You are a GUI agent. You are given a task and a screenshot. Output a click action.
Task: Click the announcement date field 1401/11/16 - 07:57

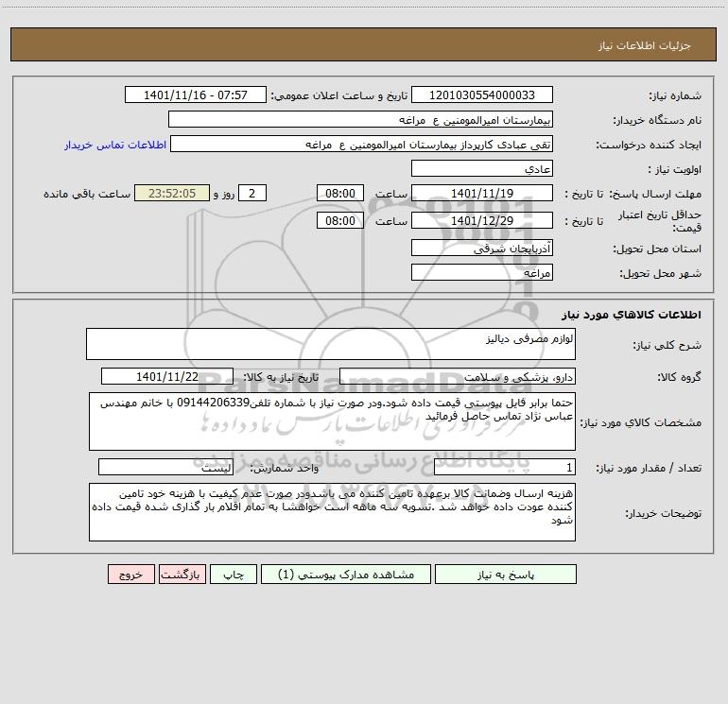coord(196,94)
